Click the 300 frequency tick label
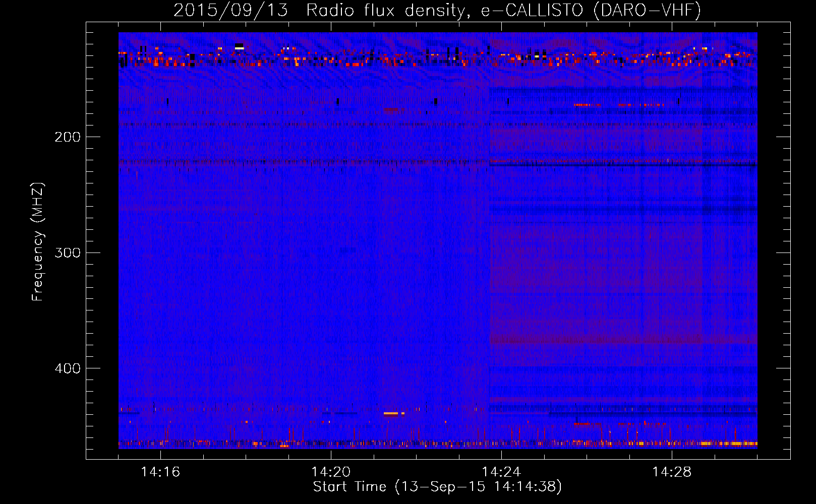This screenshot has width=816, height=504. (x=68, y=253)
